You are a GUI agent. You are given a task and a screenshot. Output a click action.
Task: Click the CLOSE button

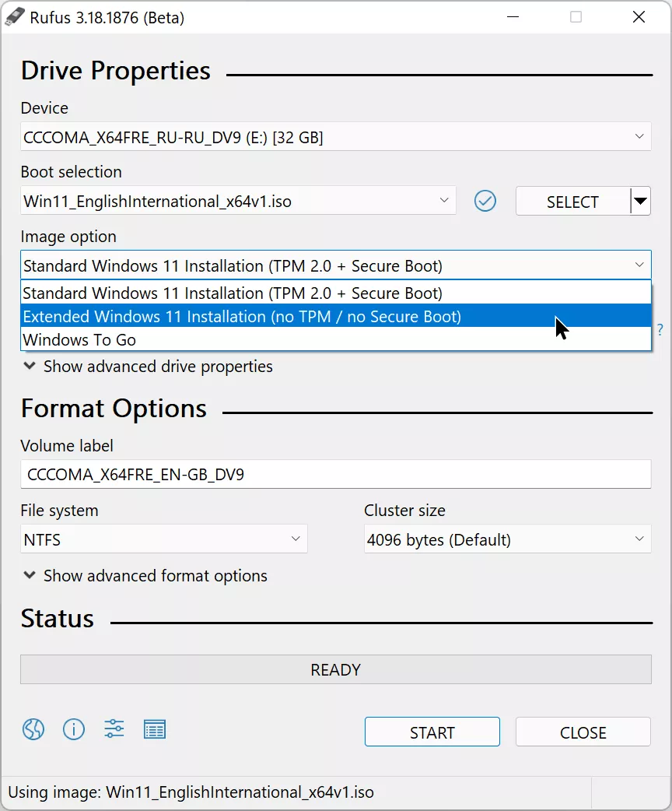583,732
